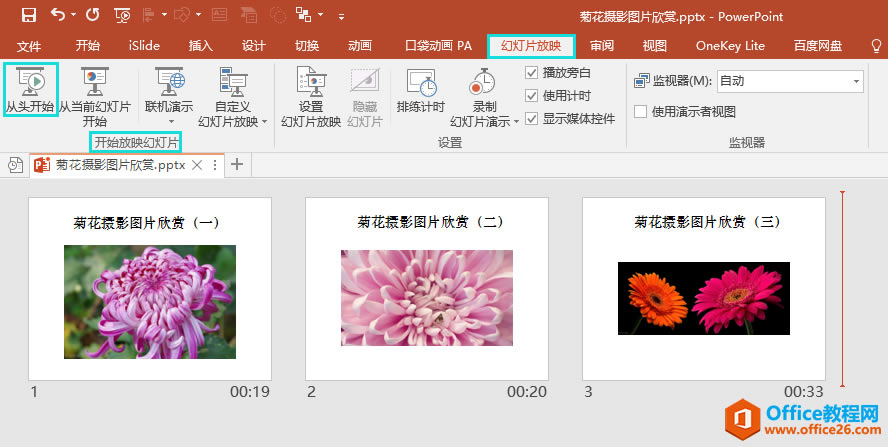
Task: Switch to the iSlide tab
Action: [x=144, y=45]
